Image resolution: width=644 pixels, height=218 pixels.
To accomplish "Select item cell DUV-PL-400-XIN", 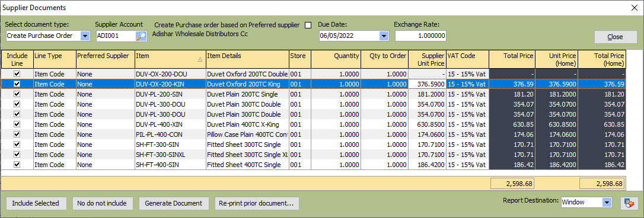I will [x=170, y=124].
